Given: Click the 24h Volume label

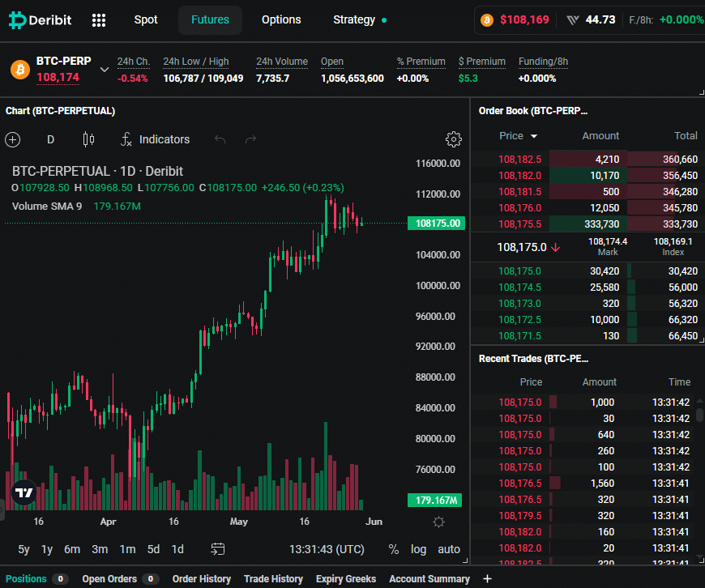Looking at the screenshot, I should [282, 62].
